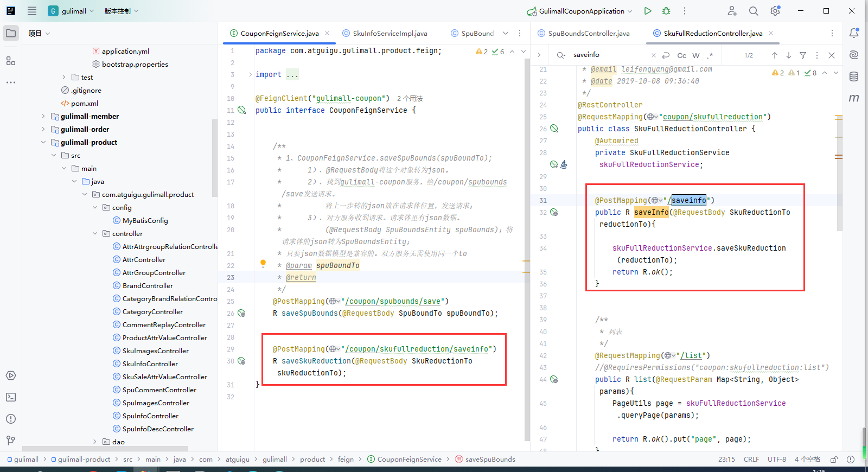The width and height of the screenshot is (868, 472).
Task: Open the 版本控制 dropdown
Action: [x=121, y=11]
